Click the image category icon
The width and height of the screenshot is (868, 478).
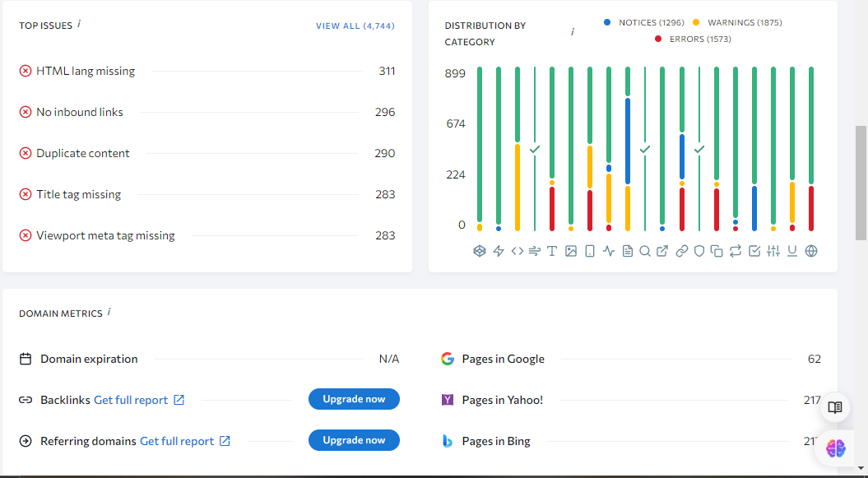pyautogui.click(x=571, y=251)
